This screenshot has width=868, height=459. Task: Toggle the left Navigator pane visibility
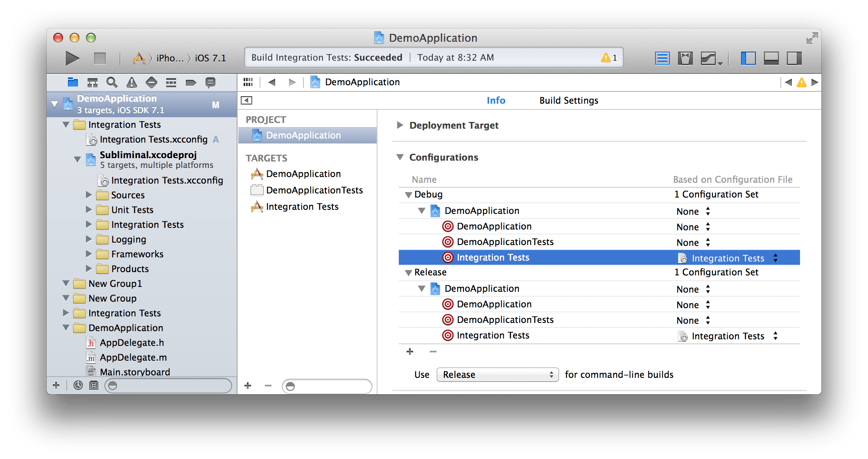point(748,58)
